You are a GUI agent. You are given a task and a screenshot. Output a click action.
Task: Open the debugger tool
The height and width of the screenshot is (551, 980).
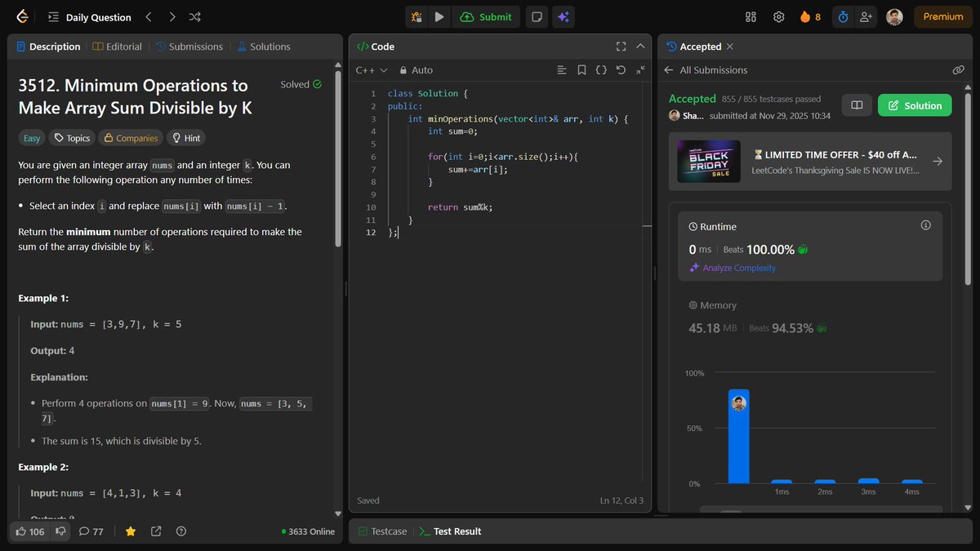point(416,16)
